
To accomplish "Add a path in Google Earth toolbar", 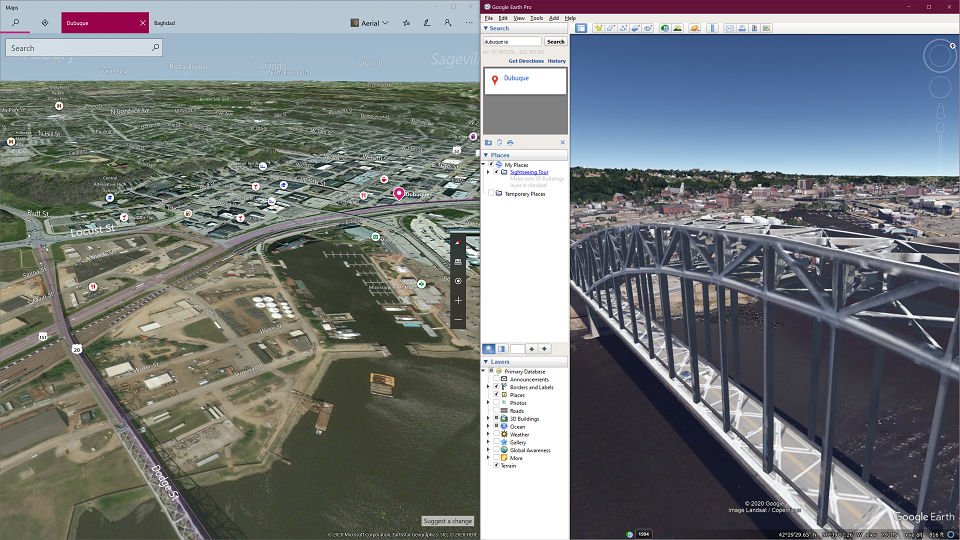I will 623,28.
